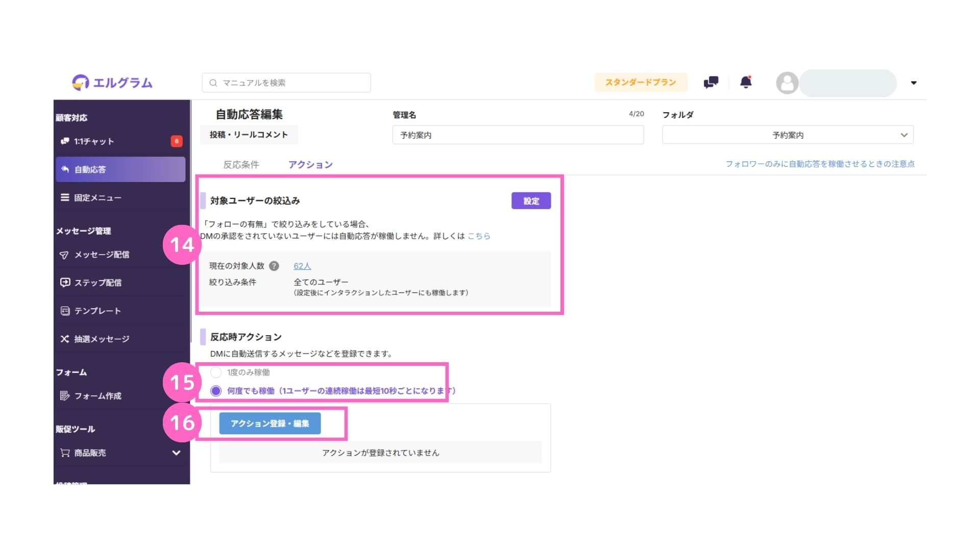Click the unread badge on 1:1チャット
This screenshot has height=551, width=980.
coord(177,141)
